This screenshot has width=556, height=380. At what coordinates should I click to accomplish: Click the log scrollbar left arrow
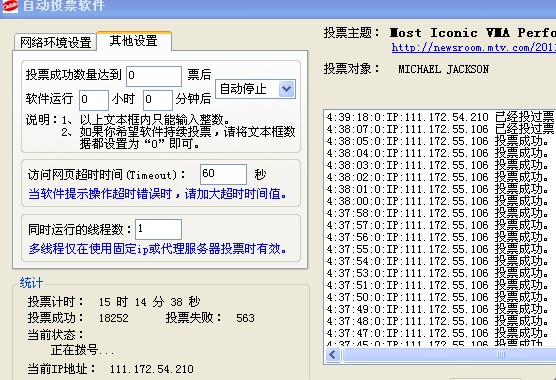coord(333,354)
